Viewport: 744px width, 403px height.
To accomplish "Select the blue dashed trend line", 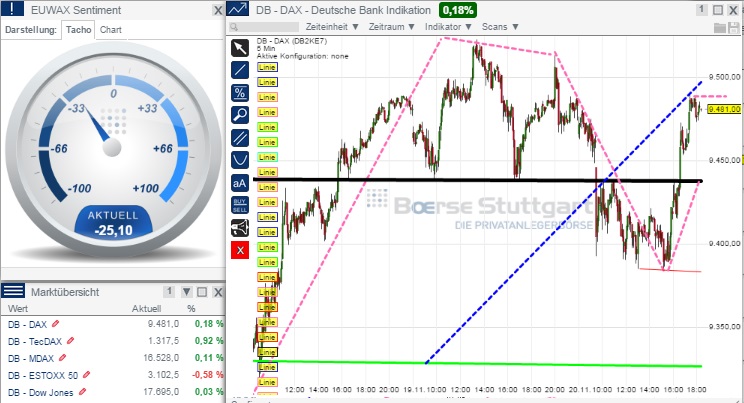I will click(564, 222).
